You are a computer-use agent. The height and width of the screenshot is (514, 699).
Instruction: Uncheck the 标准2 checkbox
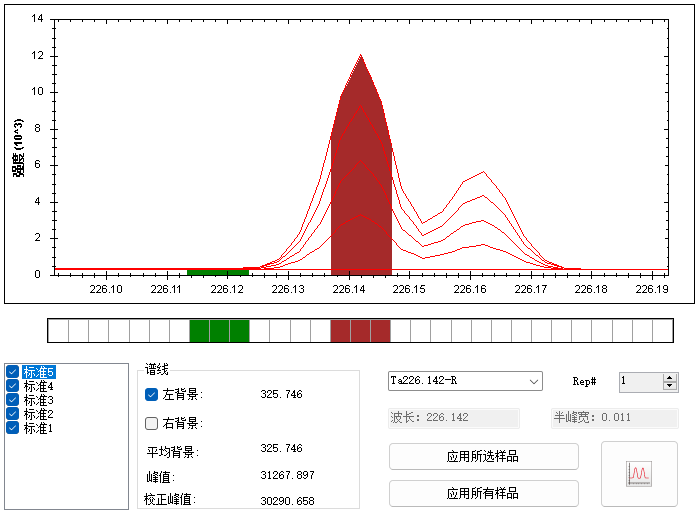coord(12,414)
